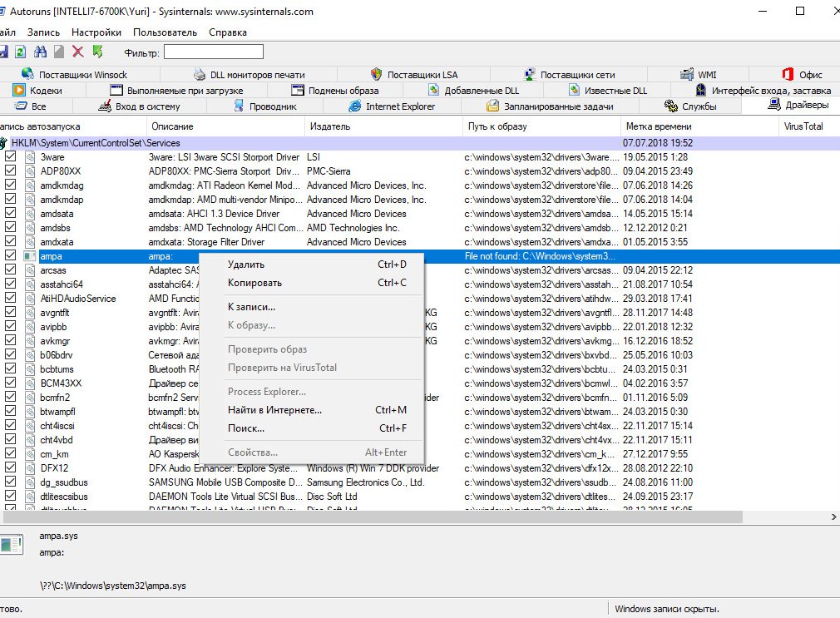Click the file icon beside cht4iscsi
Screen dimensions: 840x618
pyautogui.click(x=30, y=426)
